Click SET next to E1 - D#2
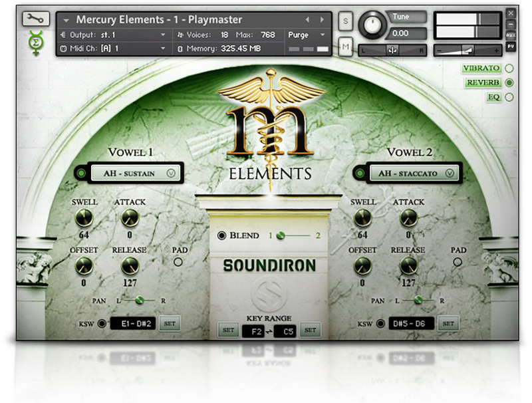Image resolution: width=532 pixels, height=403 pixels. tap(170, 323)
